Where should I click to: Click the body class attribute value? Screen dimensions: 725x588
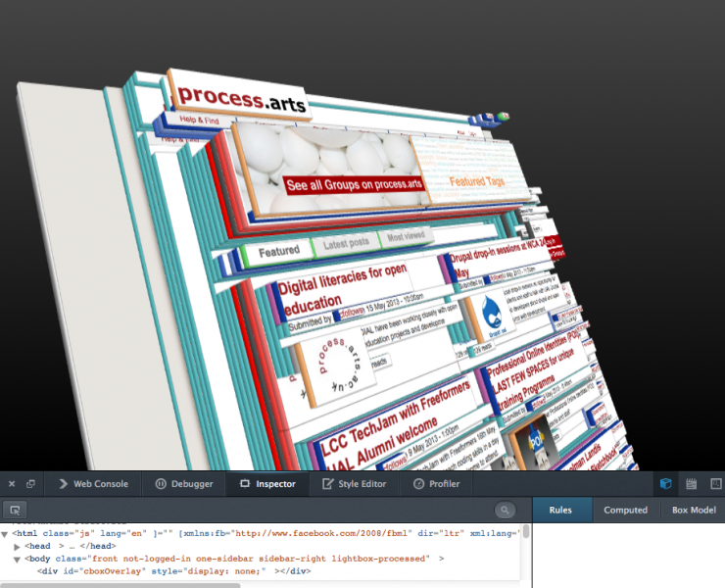[x=261, y=559]
